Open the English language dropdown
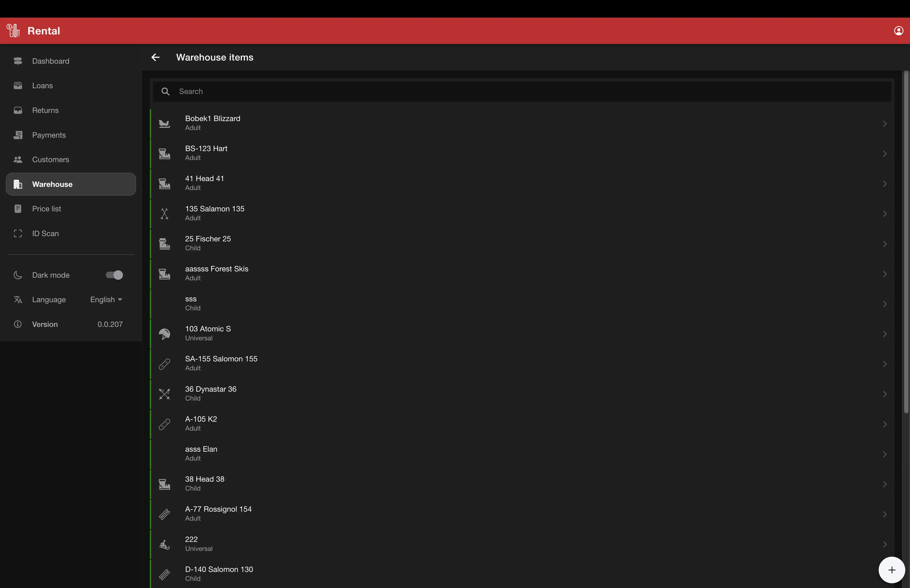The width and height of the screenshot is (910, 588). point(106,300)
